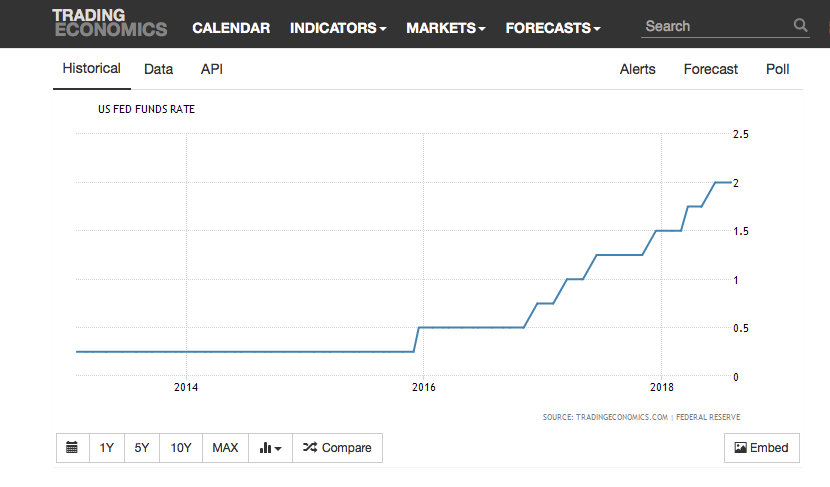
Task: Expand the Indicators dropdown menu
Action: click(338, 28)
